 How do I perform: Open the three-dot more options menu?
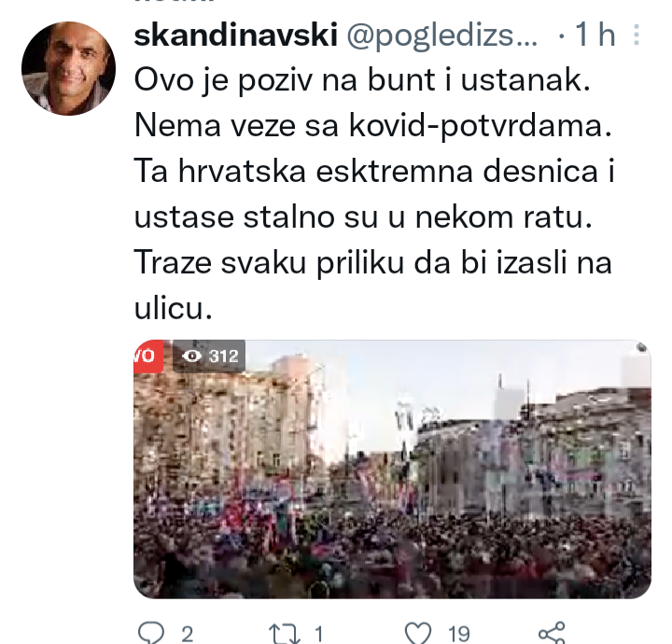[637, 35]
